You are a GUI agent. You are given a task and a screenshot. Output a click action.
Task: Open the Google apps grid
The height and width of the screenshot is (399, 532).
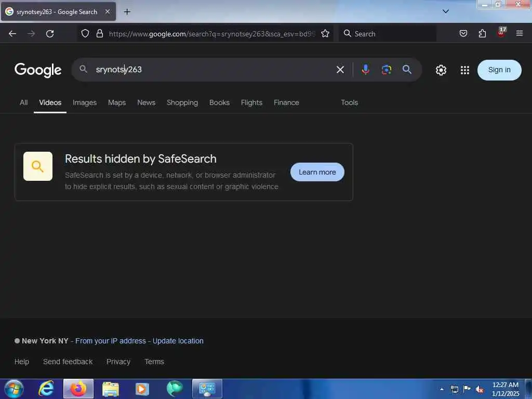[x=465, y=70]
